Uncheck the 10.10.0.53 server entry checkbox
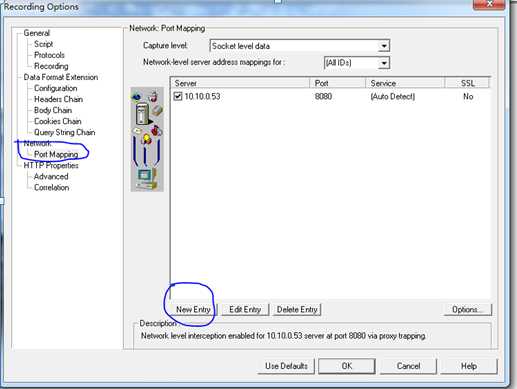Image resolution: width=517 pixels, height=389 pixels. tap(178, 96)
